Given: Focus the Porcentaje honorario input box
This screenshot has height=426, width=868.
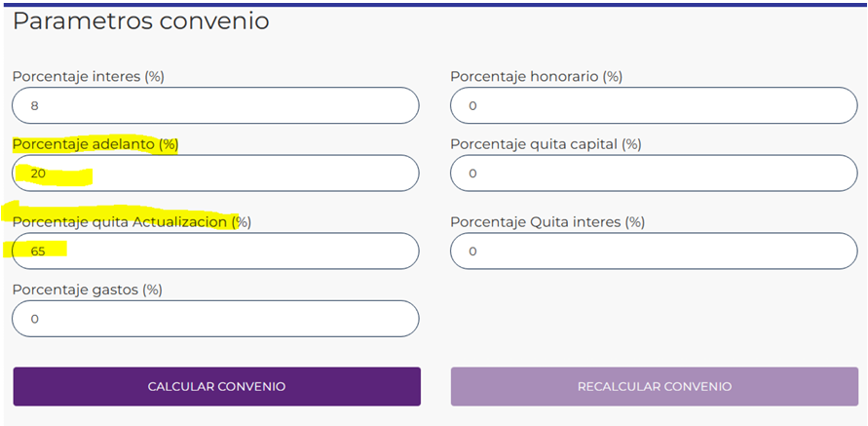Looking at the screenshot, I should point(653,105).
